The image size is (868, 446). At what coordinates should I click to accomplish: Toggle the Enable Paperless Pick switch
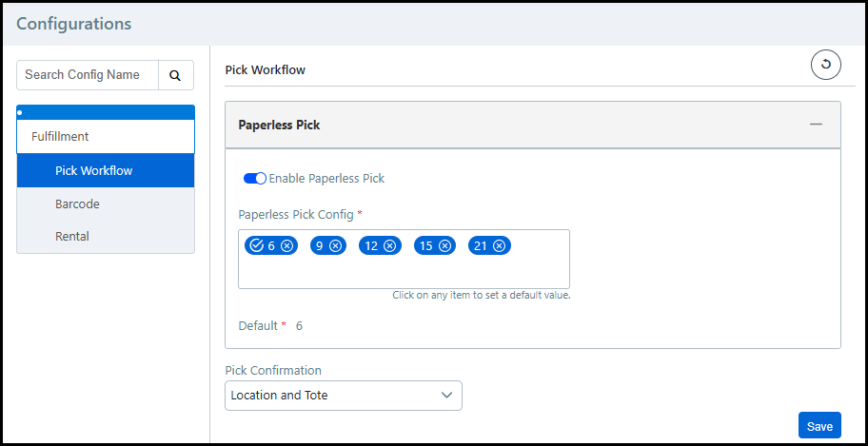[254, 178]
